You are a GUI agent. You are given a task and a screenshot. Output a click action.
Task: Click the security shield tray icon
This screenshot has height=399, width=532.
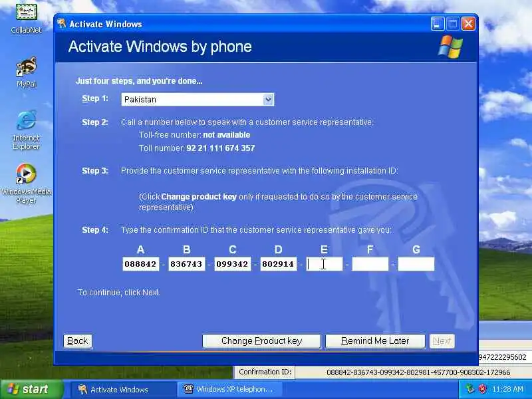482,389
